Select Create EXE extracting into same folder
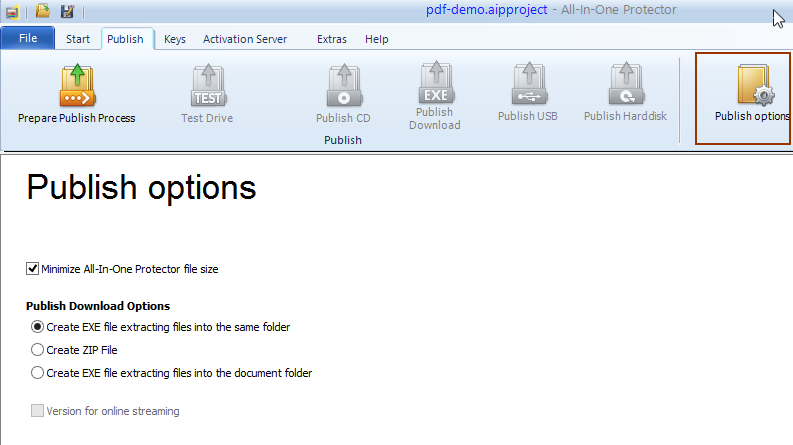The height and width of the screenshot is (445, 793). pyautogui.click(x=37, y=327)
